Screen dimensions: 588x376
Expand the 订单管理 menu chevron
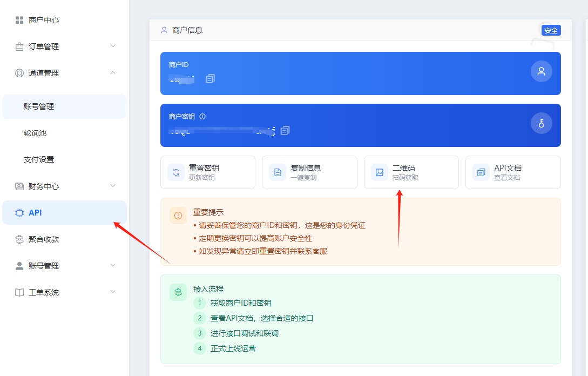[113, 46]
